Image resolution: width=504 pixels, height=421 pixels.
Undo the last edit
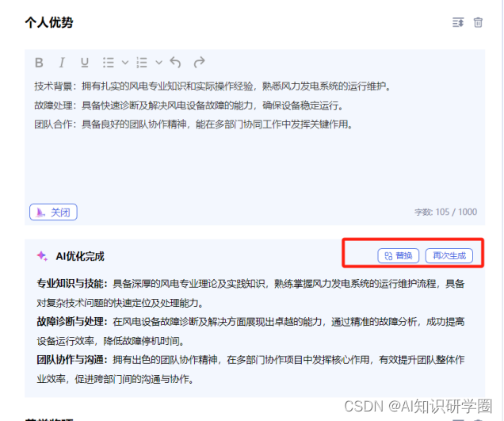175,63
